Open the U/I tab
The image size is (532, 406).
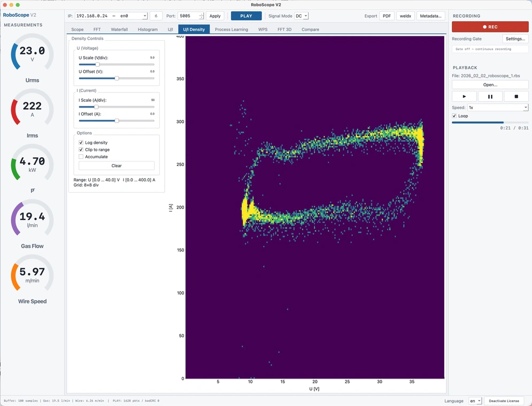pos(171,29)
